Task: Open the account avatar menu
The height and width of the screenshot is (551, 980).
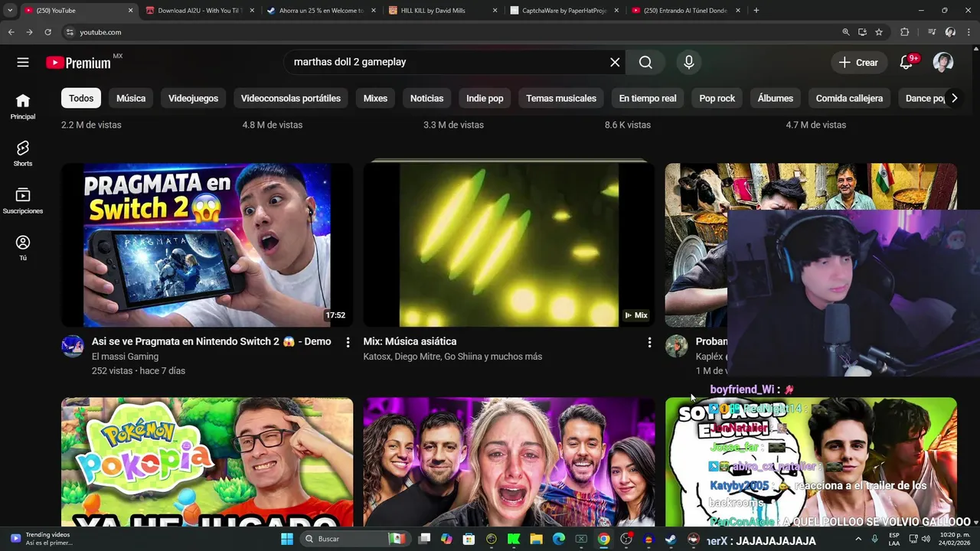Action: 943,63
